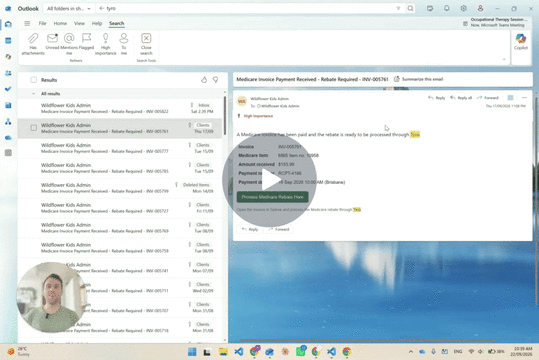Collapse the ribbon with the chevron
The width and height of the screenshot is (539, 360).
(504, 59)
